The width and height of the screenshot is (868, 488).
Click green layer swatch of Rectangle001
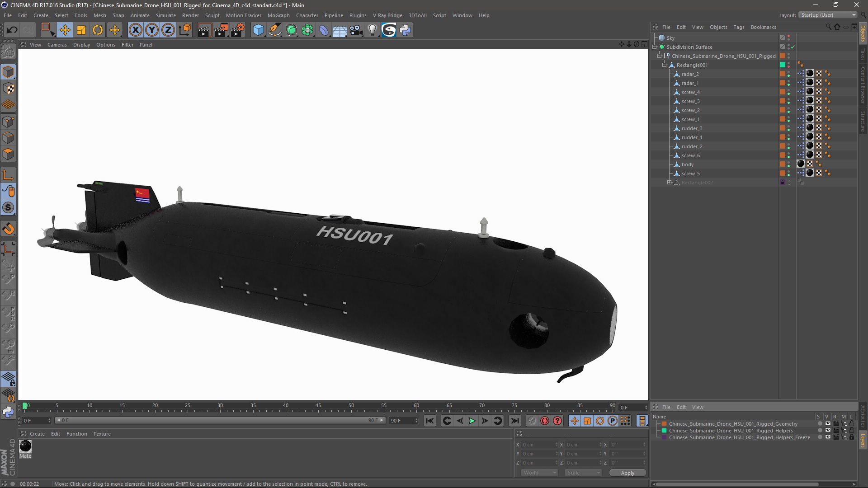(783, 65)
